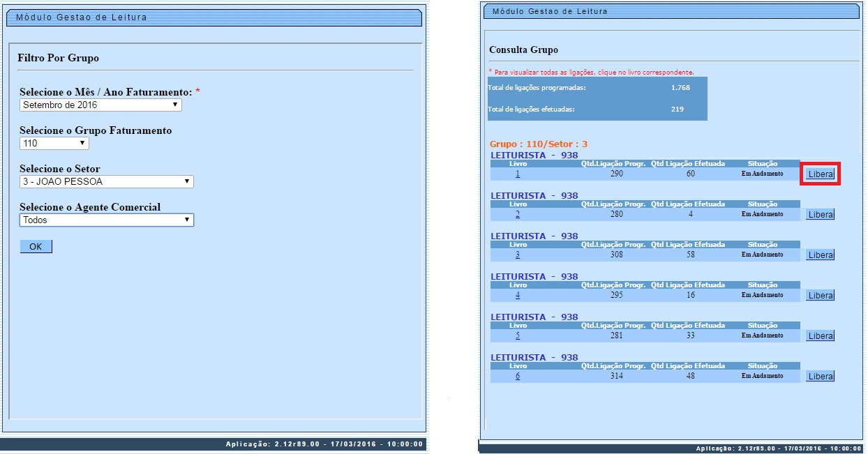Click the Consulta Grupo heading
Screen dimensions: 868x454
(523, 50)
